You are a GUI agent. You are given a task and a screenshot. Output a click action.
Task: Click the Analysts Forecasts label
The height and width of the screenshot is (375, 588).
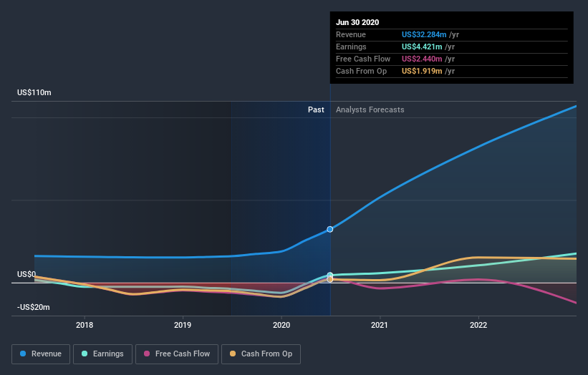[370, 109]
